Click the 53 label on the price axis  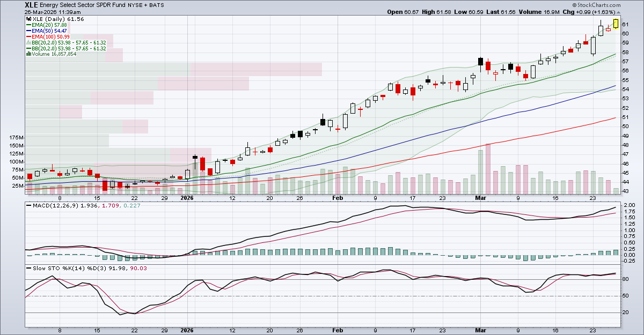pyautogui.click(x=626, y=99)
